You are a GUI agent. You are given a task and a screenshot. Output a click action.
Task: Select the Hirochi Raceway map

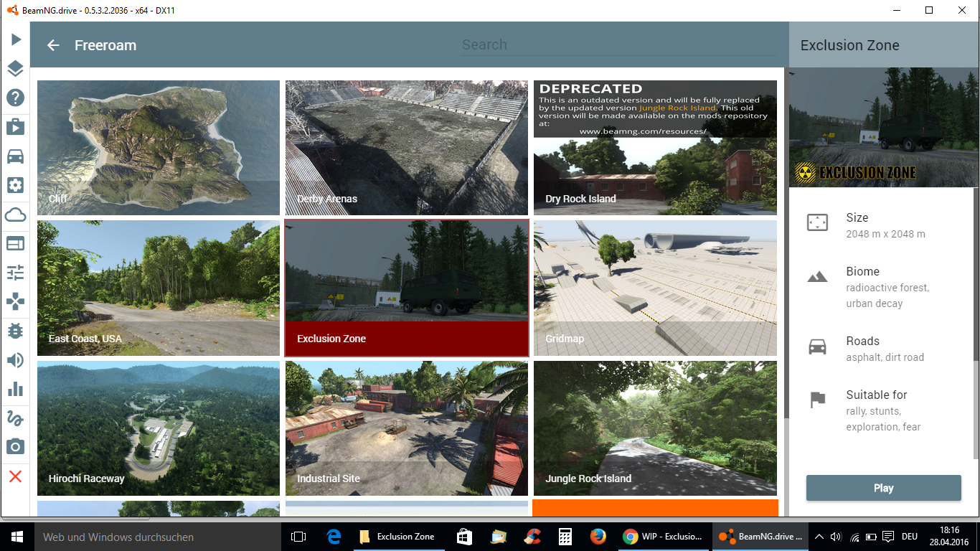click(159, 428)
